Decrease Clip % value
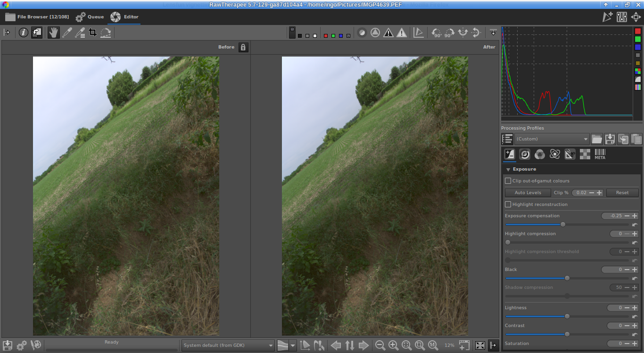Viewport: 644px width, 353px height. point(591,193)
